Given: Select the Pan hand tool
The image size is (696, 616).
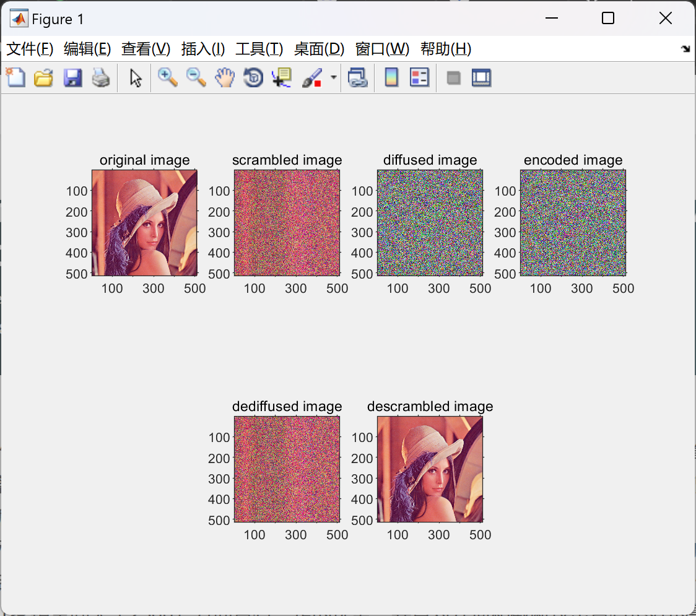Looking at the screenshot, I should (225, 77).
